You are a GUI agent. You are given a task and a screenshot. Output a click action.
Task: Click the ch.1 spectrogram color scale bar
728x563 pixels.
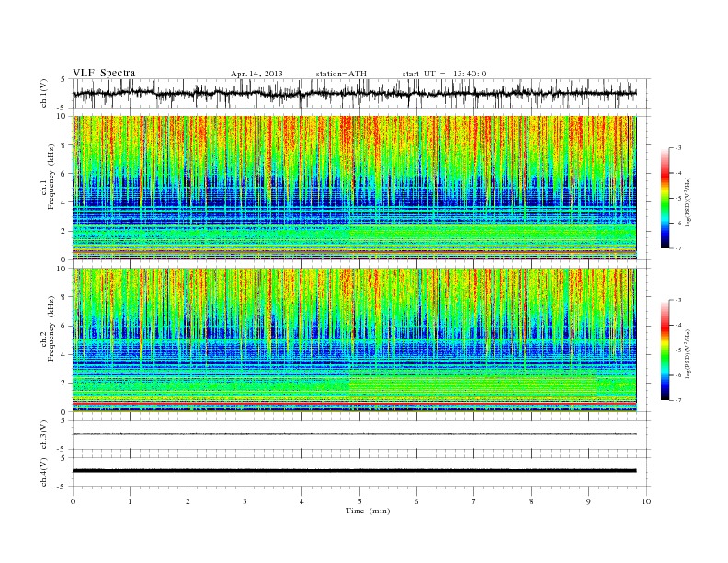(665, 198)
